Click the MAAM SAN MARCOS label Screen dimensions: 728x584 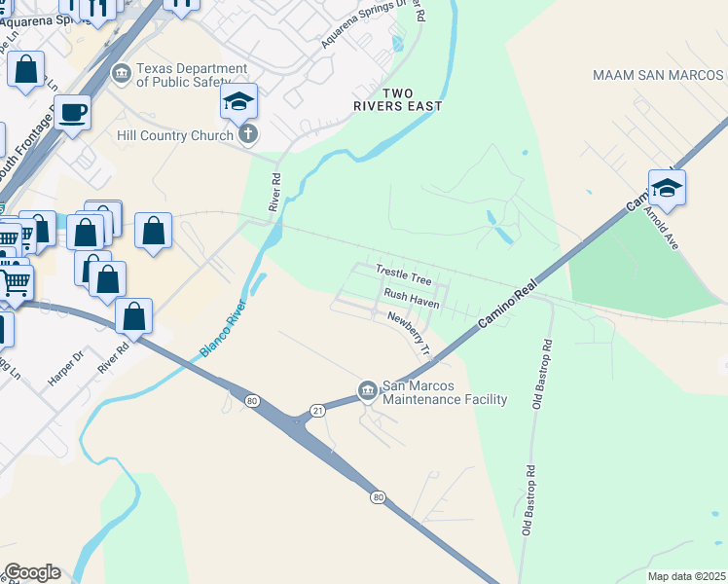[x=658, y=75]
